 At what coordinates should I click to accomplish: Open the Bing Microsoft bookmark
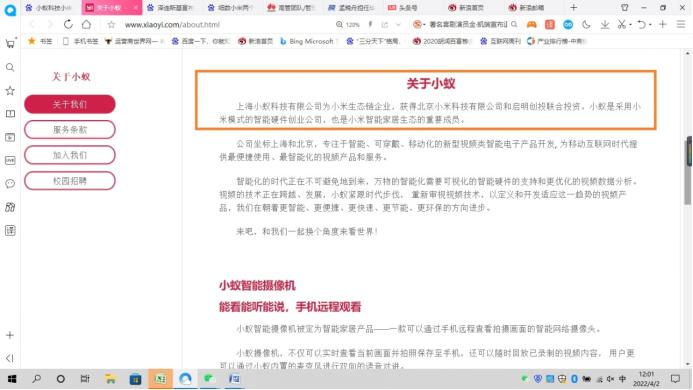[x=309, y=41]
